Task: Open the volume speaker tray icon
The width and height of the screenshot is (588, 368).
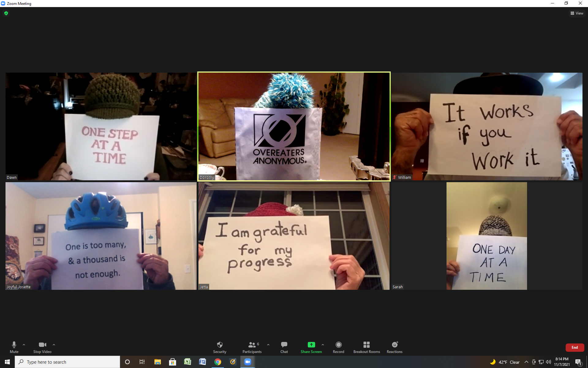Action: click(548, 362)
